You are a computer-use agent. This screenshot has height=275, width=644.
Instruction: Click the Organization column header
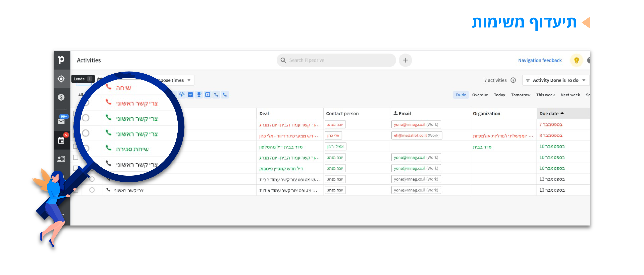point(503,113)
